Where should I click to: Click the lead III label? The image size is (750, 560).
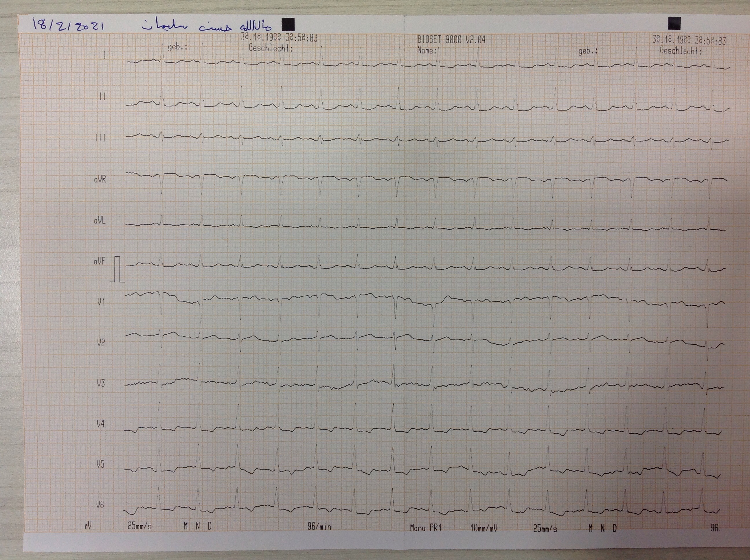pos(100,138)
